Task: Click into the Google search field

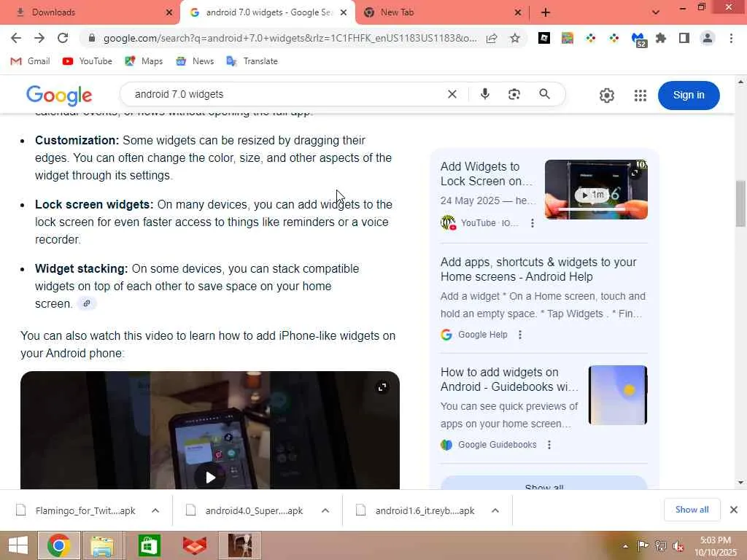Action: tap(286, 94)
